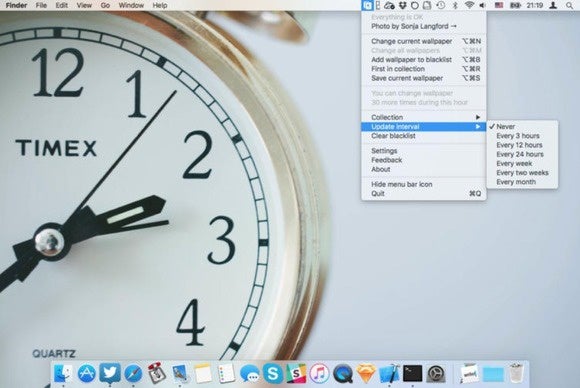Open the File menu
Screen dimensions: 580x388
[x=41, y=5]
